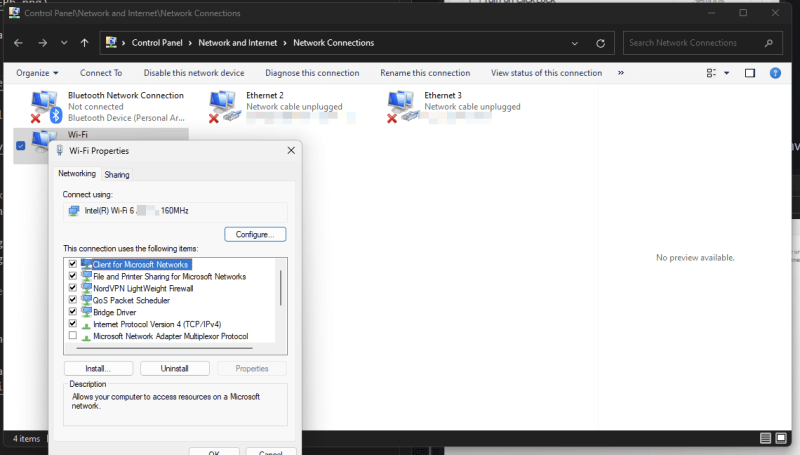Viewport: 800px width, 455px height.
Task: Change your view icon
Action: pyautogui.click(x=711, y=73)
